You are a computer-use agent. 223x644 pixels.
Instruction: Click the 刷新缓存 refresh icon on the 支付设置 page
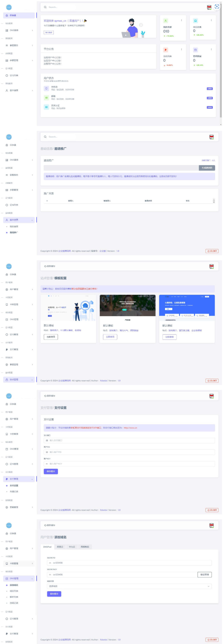tap(45, 396)
